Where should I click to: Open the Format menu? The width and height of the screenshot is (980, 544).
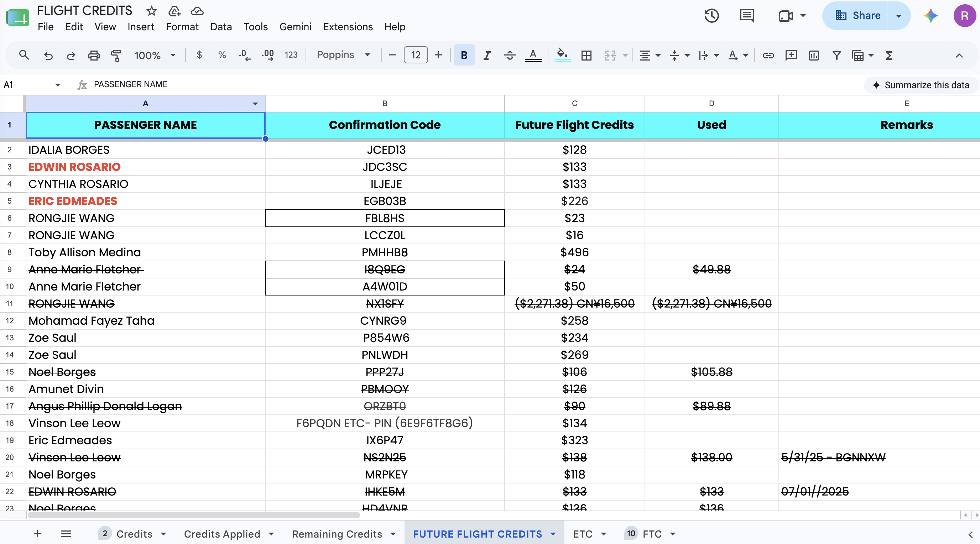click(x=182, y=27)
